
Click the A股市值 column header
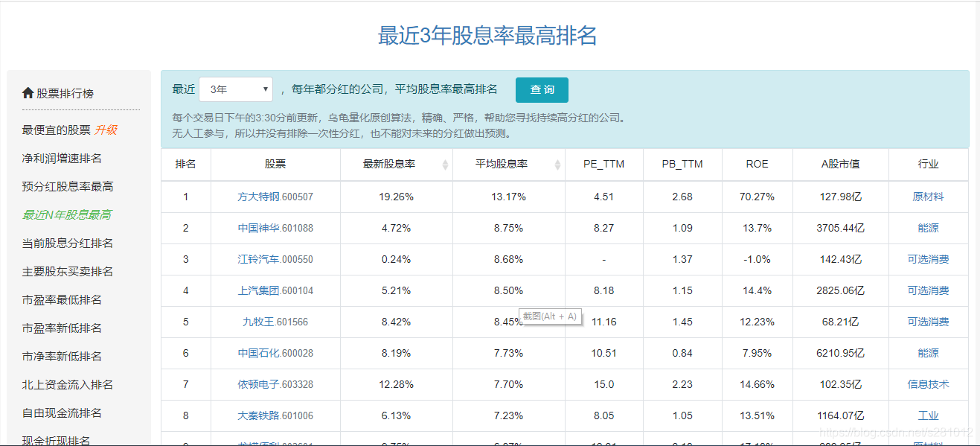coord(841,164)
